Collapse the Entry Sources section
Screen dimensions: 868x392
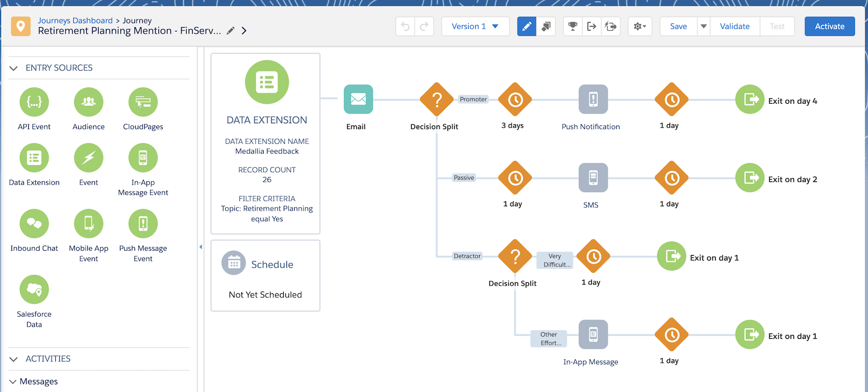tap(14, 68)
